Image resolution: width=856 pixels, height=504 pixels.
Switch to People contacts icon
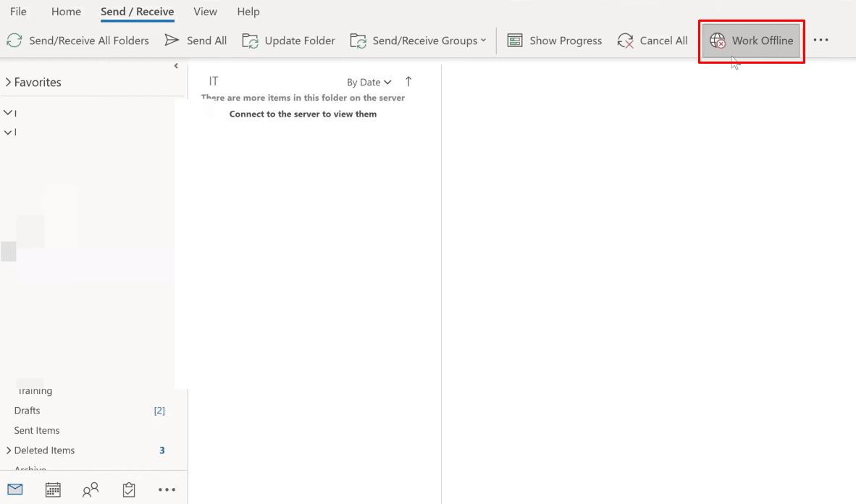91,490
